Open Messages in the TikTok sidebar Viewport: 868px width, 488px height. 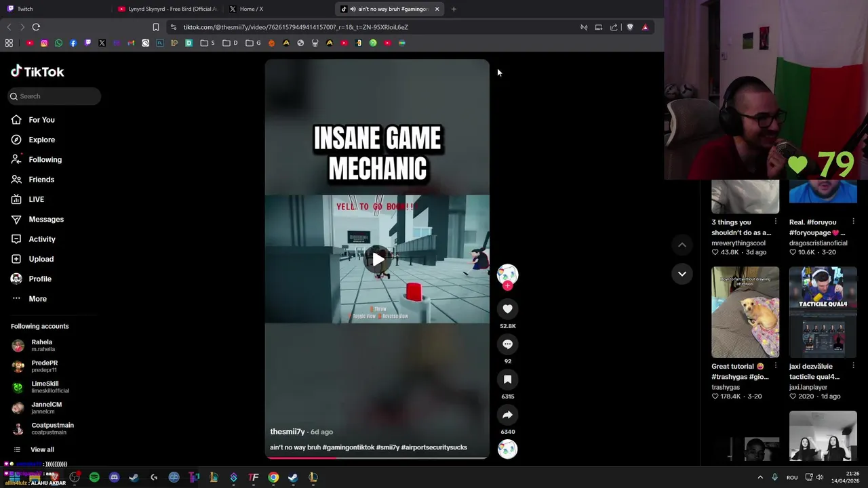pyautogui.click(x=37, y=219)
